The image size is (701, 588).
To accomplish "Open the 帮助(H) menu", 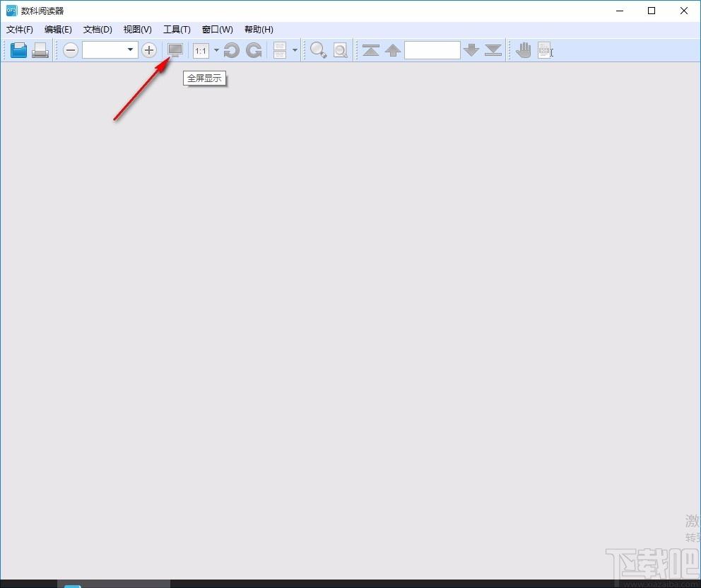I will tap(259, 30).
